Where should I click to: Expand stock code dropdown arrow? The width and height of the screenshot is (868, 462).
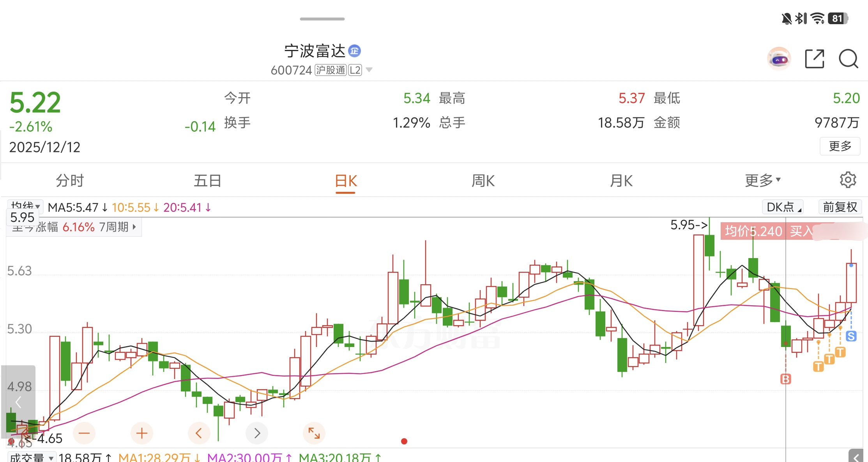click(x=369, y=70)
